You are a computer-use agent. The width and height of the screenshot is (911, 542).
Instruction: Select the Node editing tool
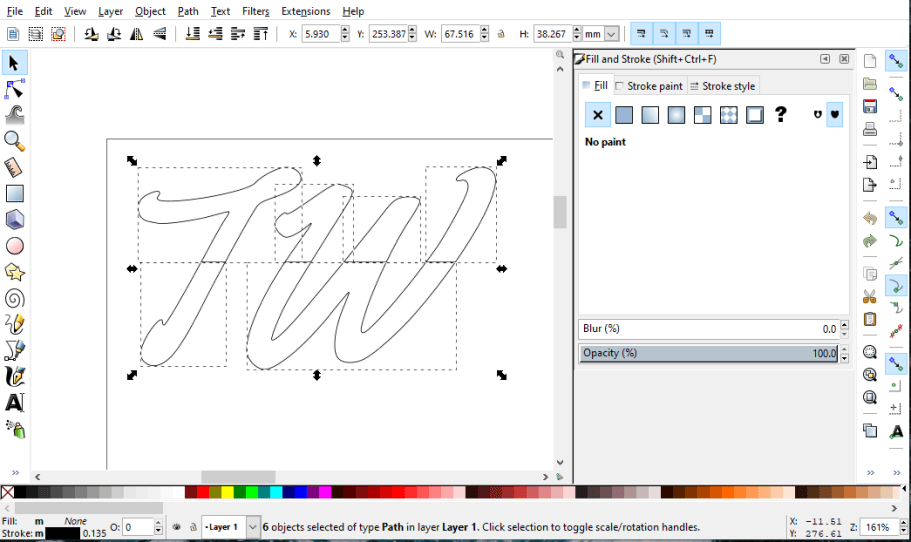(14, 90)
